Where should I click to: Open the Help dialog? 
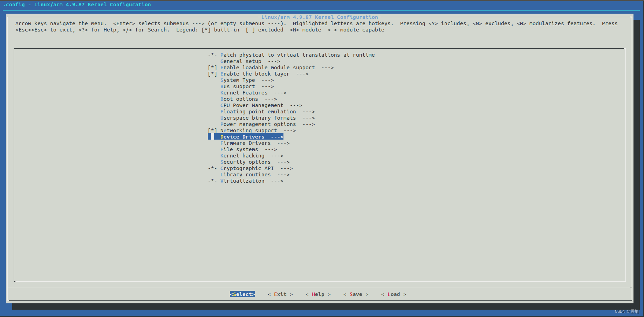pyautogui.click(x=317, y=294)
